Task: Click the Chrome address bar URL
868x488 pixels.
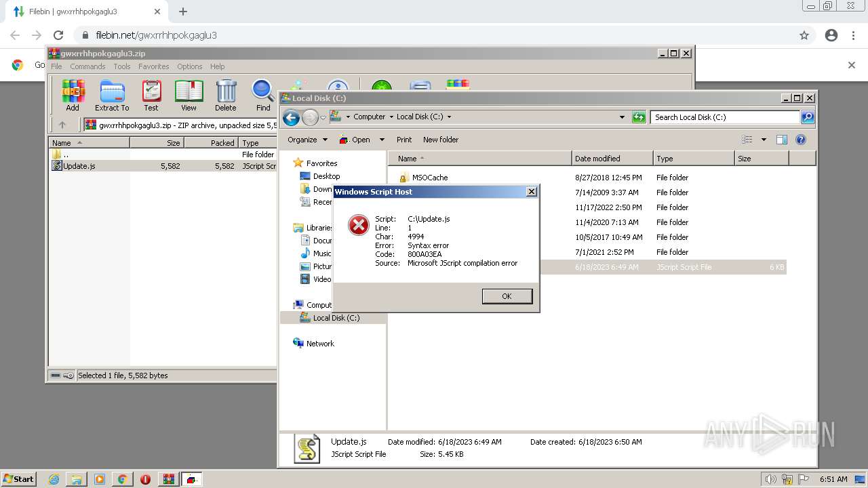Action: (x=156, y=35)
